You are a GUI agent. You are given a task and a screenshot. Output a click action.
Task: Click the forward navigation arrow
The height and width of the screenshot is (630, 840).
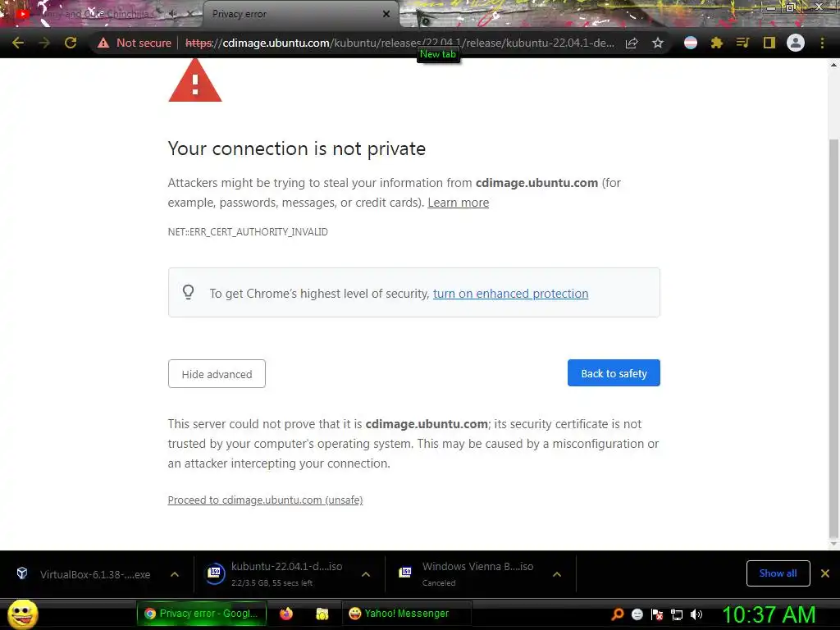[x=44, y=43]
